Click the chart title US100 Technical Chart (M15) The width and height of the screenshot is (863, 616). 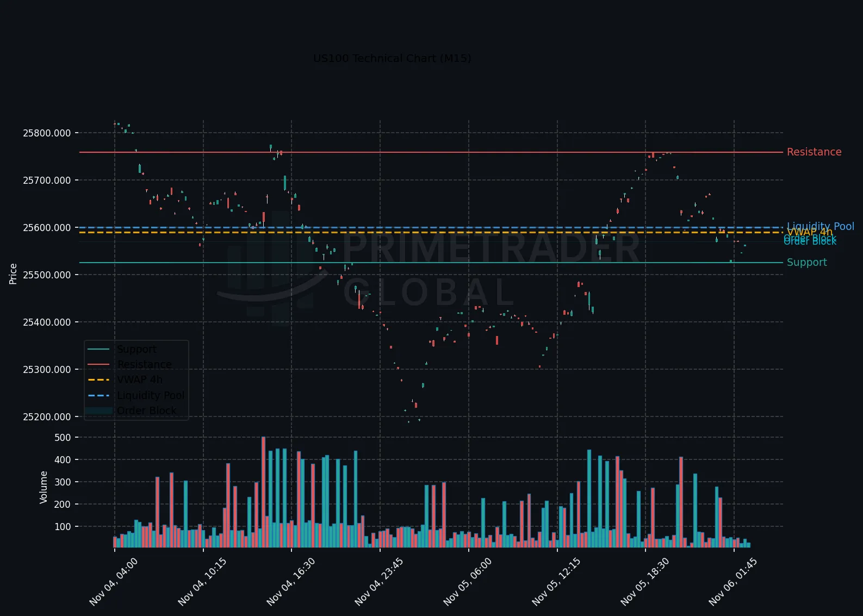(392, 58)
